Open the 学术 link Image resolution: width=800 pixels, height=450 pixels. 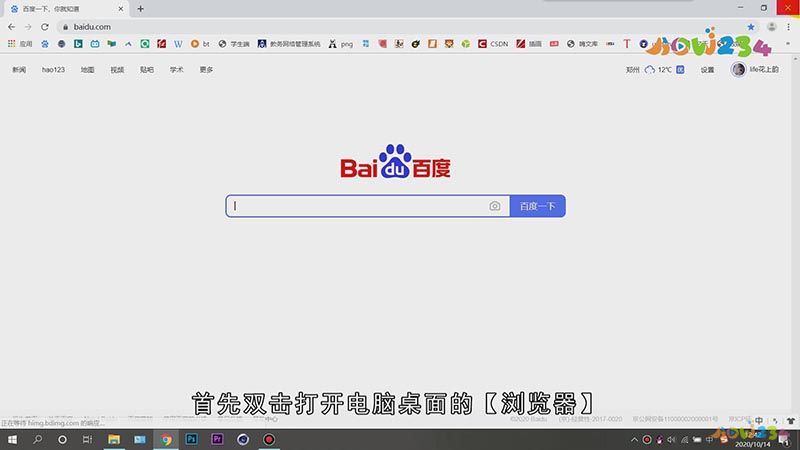click(x=177, y=70)
